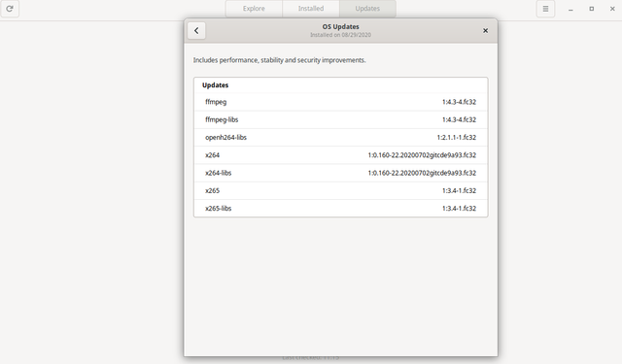This screenshot has width=622, height=364.
Task: Select the ffmpeg package row
Action: pyautogui.click(x=341, y=102)
